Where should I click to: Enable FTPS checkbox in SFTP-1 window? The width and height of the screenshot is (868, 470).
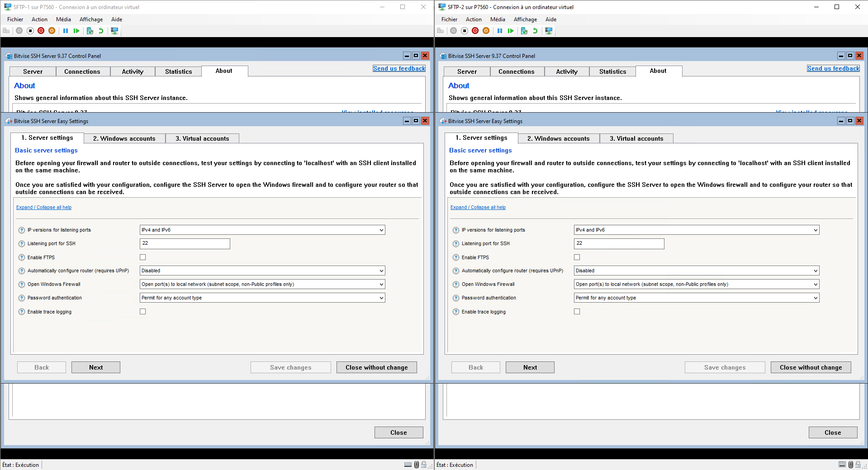tap(143, 257)
